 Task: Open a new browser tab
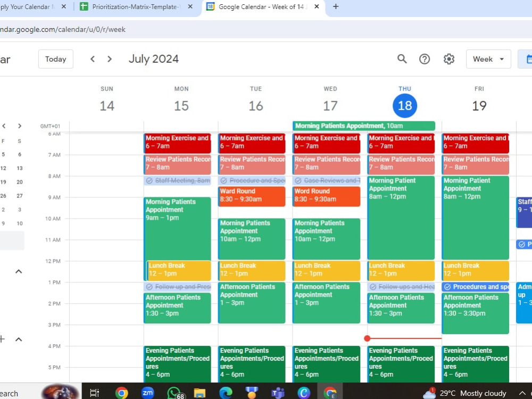[336, 6]
